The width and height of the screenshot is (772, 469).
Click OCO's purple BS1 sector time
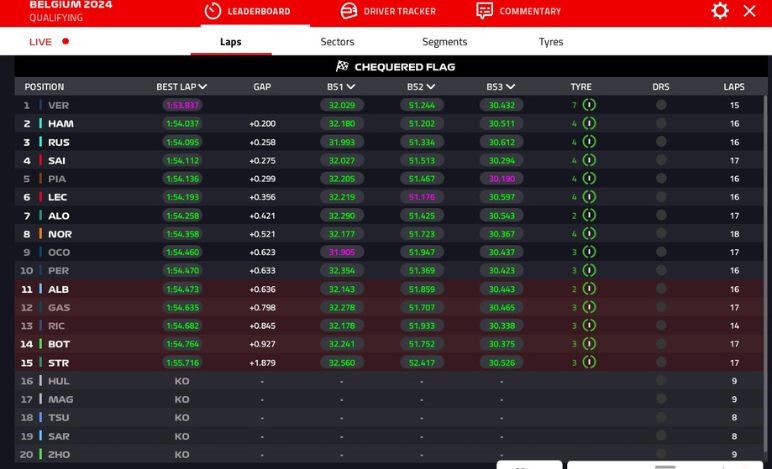coord(341,252)
